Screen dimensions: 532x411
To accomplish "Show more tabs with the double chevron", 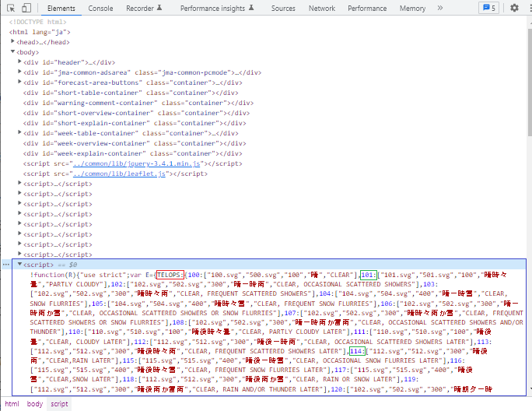I will tap(440, 8).
